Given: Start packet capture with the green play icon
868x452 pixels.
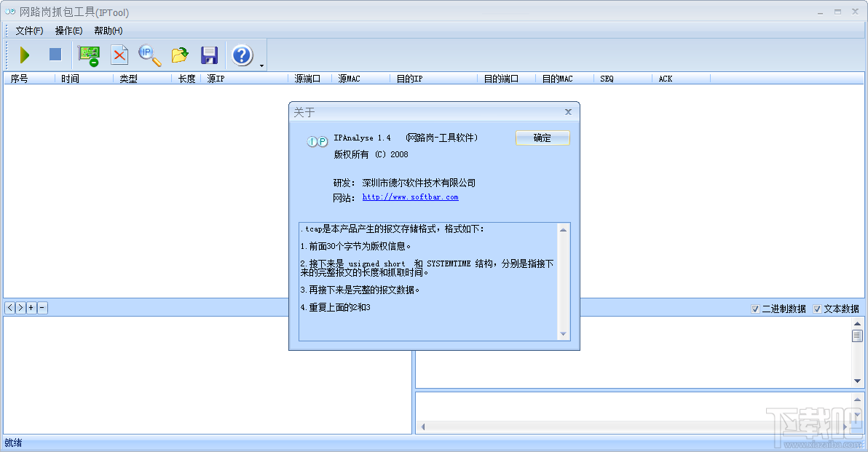Looking at the screenshot, I should click(x=24, y=55).
